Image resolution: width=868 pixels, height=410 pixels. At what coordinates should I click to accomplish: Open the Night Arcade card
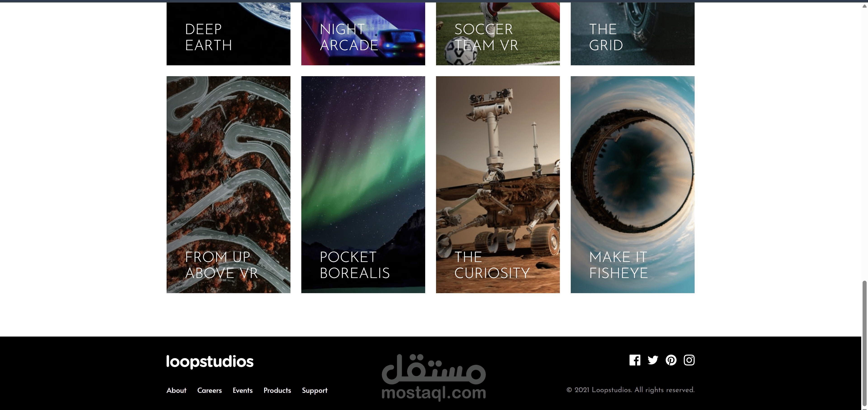(x=363, y=34)
